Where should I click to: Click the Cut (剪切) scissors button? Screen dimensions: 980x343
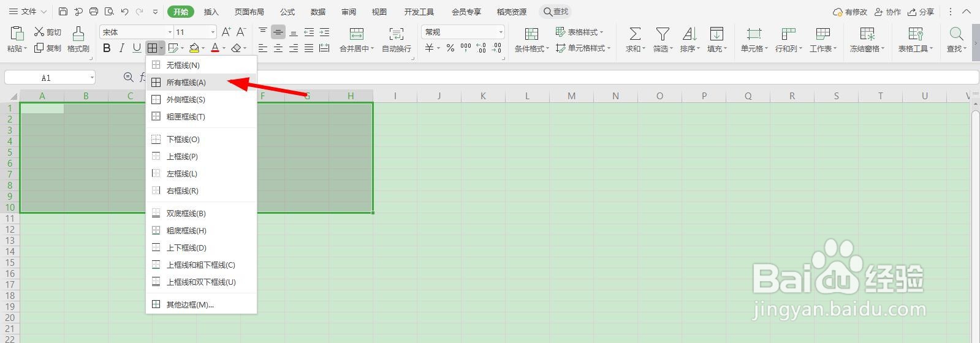47,32
